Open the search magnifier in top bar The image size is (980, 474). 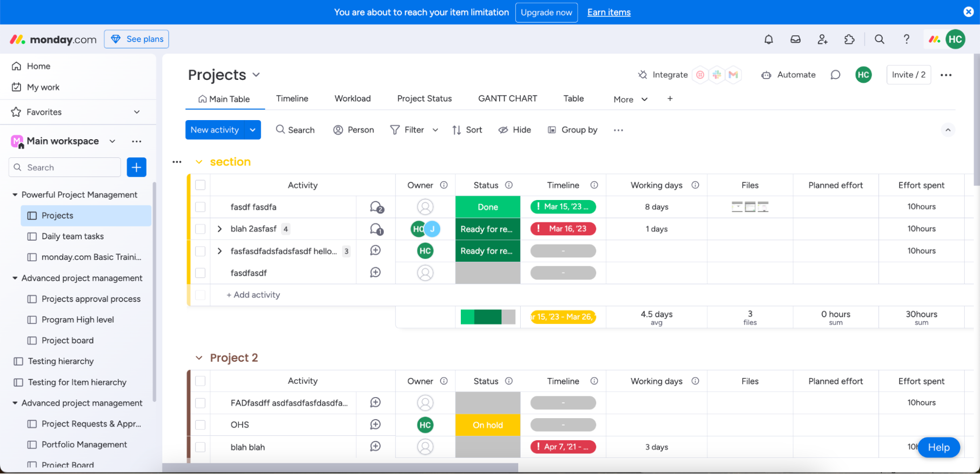[879, 39]
